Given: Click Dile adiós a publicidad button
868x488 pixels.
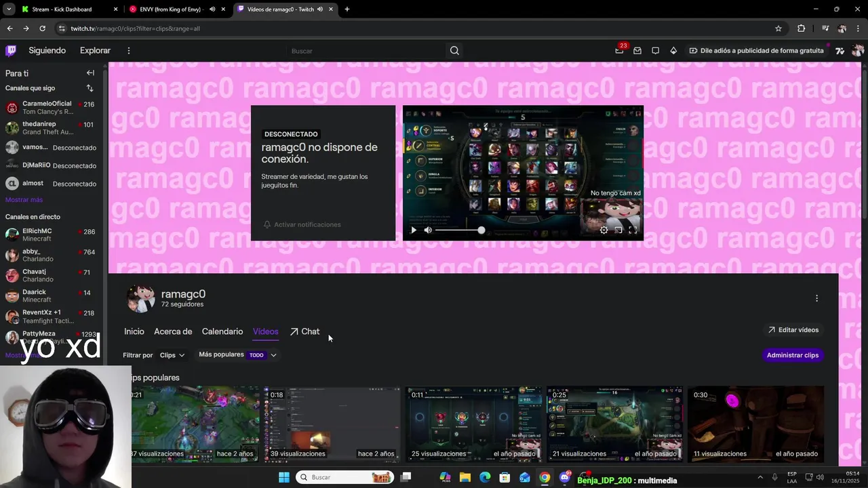Looking at the screenshot, I should pos(756,50).
